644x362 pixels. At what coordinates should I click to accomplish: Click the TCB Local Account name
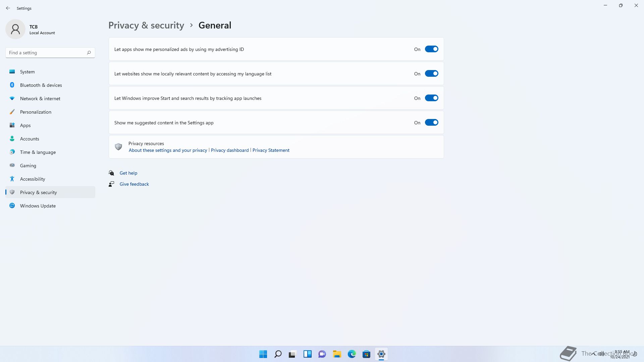(x=42, y=29)
